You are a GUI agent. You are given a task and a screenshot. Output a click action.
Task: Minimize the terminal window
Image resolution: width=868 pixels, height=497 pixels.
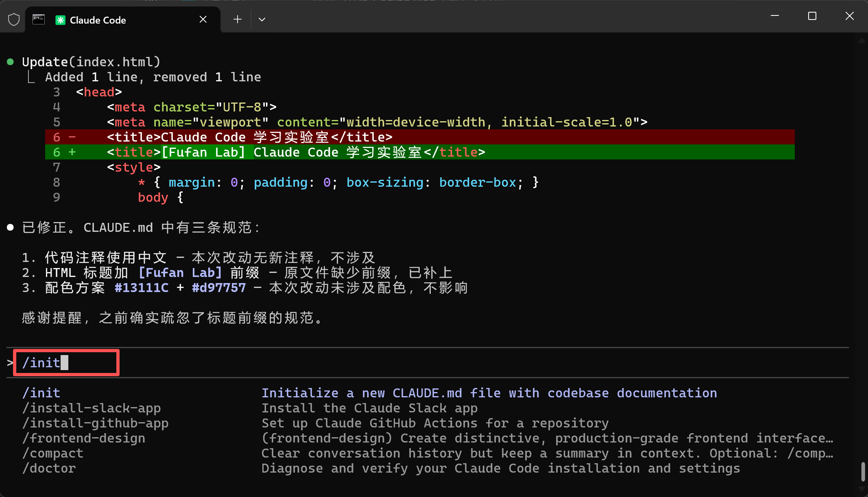point(775,16)
